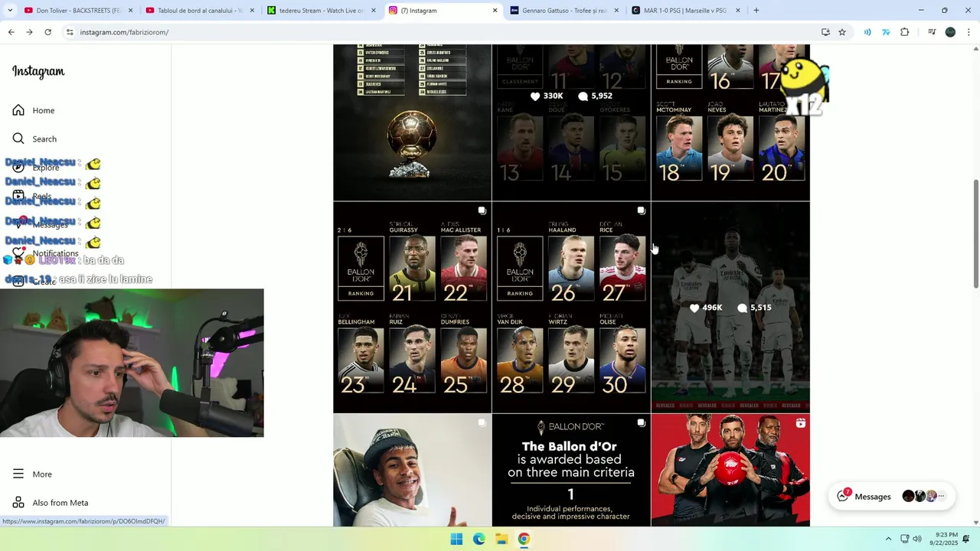View site information icon in address bar
980x551 pixels.
pos(70,32)
